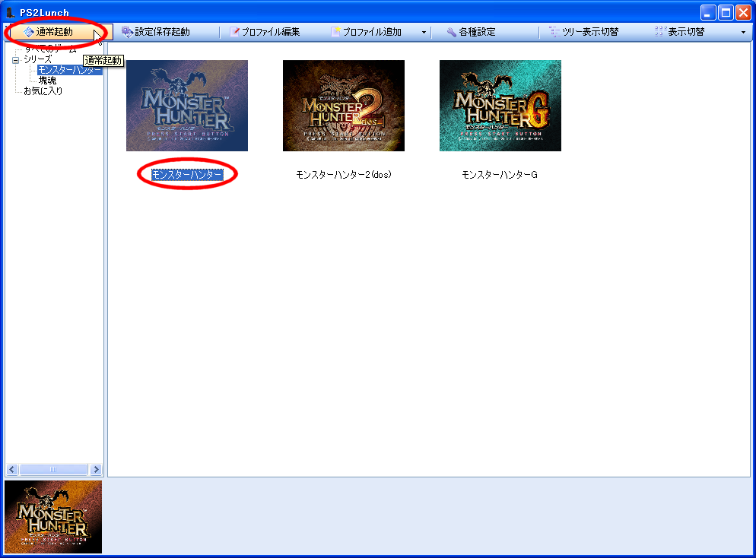The width and height of the screenshot is (756, 558).
Task: Click the プロファイル編集 label
Action: [271, 32]
